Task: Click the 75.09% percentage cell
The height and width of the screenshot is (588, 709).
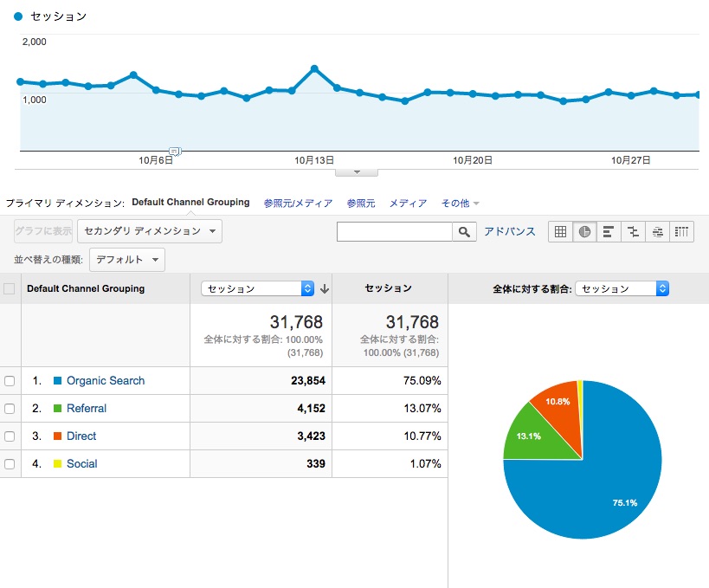Action: pyautogui.click(x=422, y=381)
